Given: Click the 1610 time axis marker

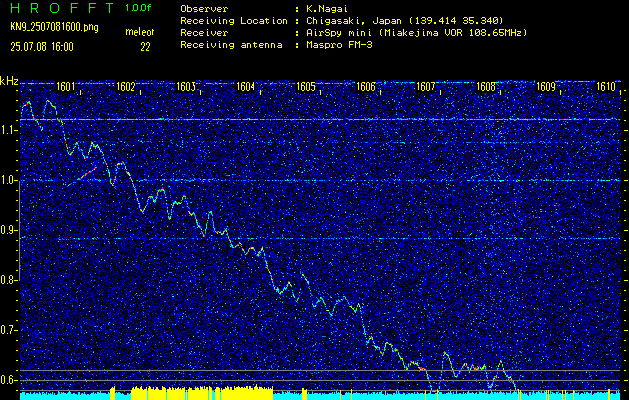Looking at the screenshot, I should [x=606, y=86].
